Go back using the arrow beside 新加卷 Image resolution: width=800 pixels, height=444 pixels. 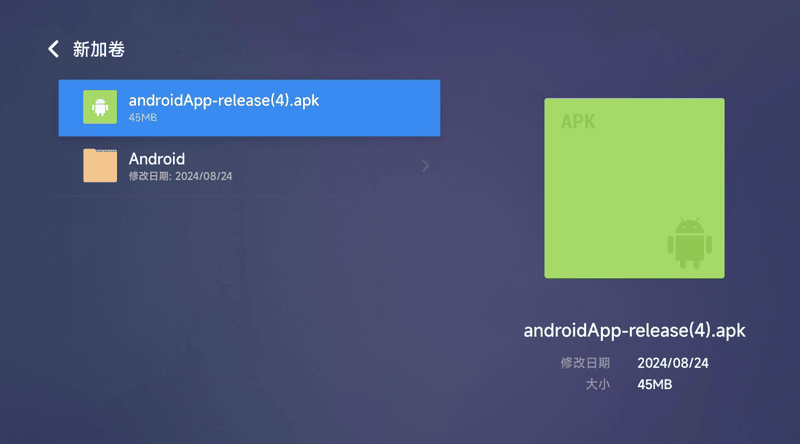click(54, 49)
